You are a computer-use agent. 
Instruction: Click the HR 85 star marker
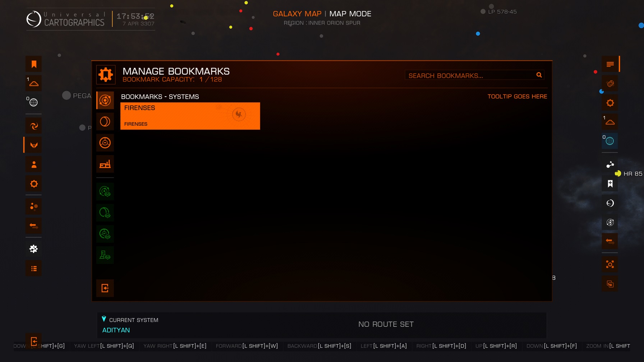click(x=618, y=173)
